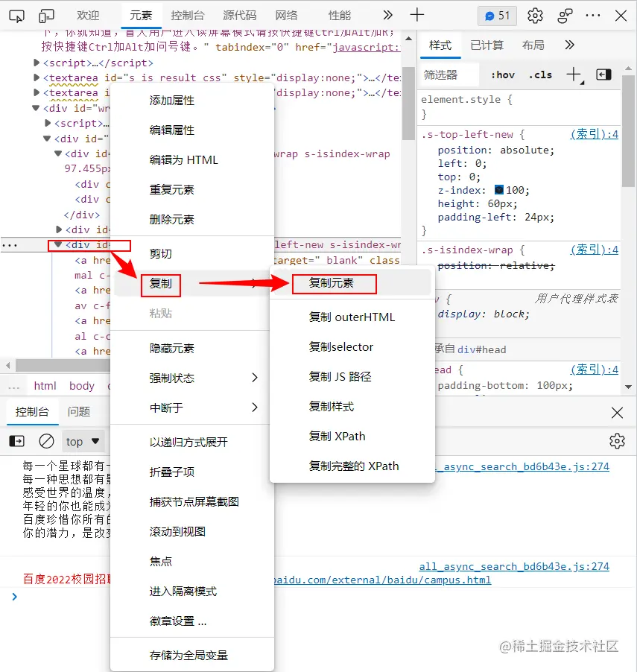Viewport: 637px width, 672px height.
Task: Clear the console using the ⊘ icon
Action: point(45,441)
